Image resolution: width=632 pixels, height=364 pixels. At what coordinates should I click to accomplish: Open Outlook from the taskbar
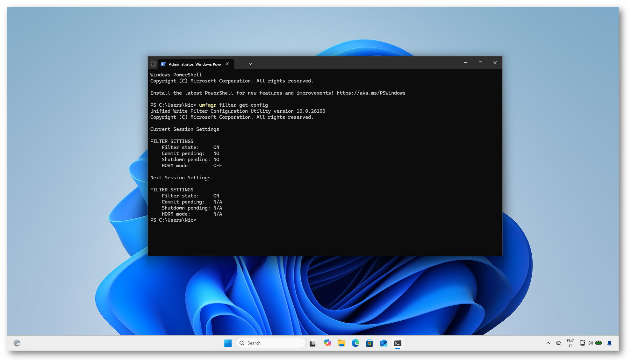(384, 343)
